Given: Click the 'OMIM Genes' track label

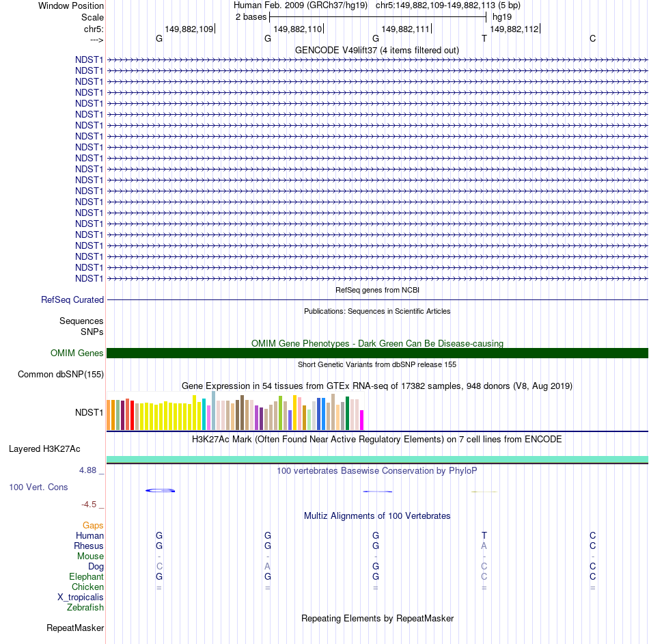Looking at the screenshot, I should coord(77,353).
